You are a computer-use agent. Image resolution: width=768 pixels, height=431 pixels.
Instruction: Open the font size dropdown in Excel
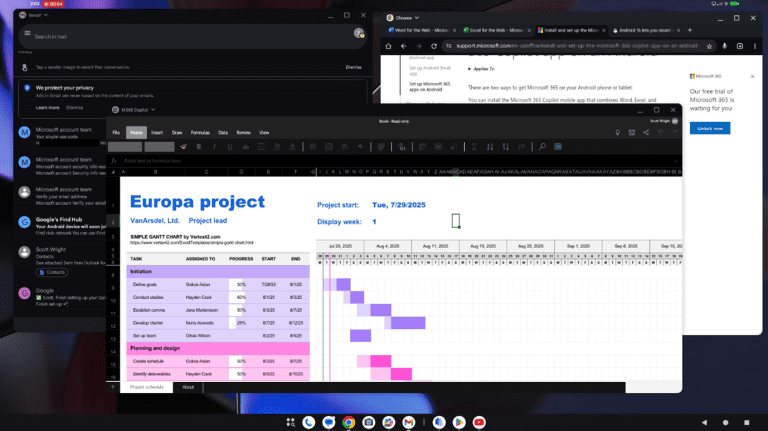coord(159,146)
